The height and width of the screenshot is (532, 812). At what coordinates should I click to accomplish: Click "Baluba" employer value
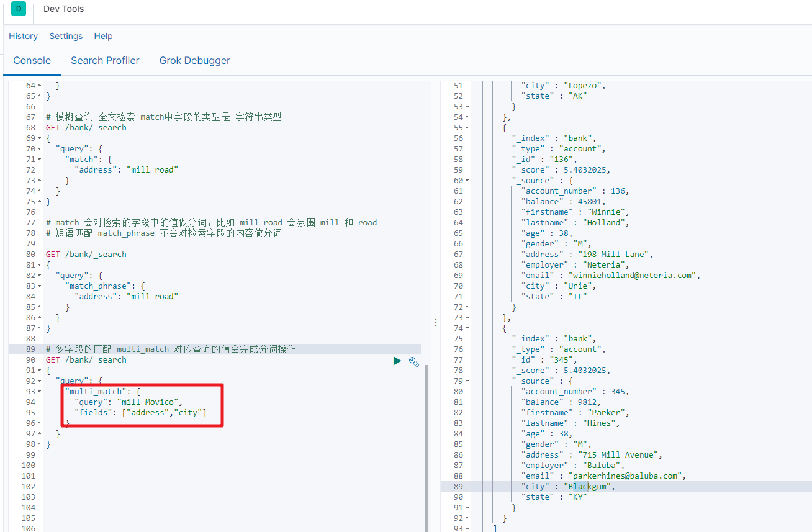click(600, 466)
